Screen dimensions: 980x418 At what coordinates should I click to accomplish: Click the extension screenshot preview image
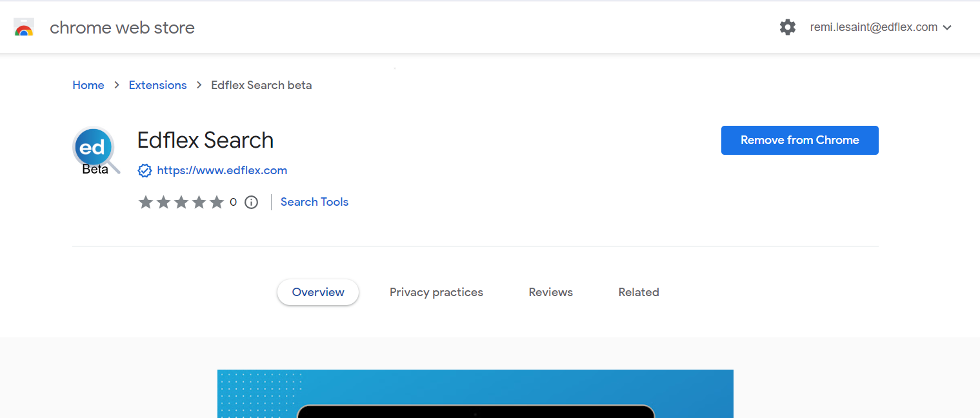tap(475, 393)
